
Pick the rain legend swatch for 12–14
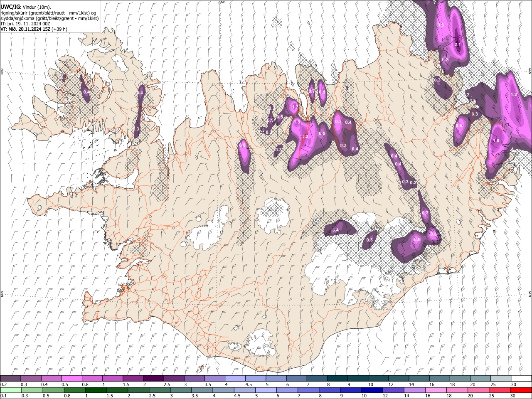click(394, 390)
